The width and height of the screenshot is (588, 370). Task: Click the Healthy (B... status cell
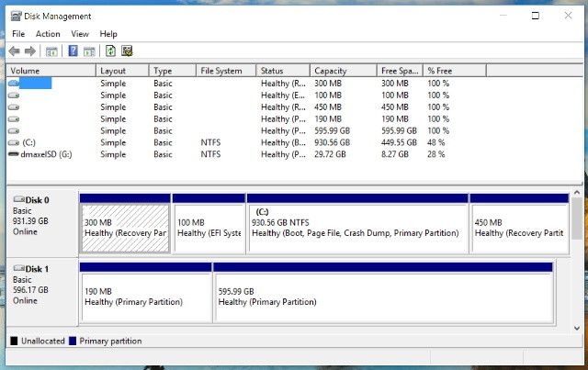tap(283, 142)
